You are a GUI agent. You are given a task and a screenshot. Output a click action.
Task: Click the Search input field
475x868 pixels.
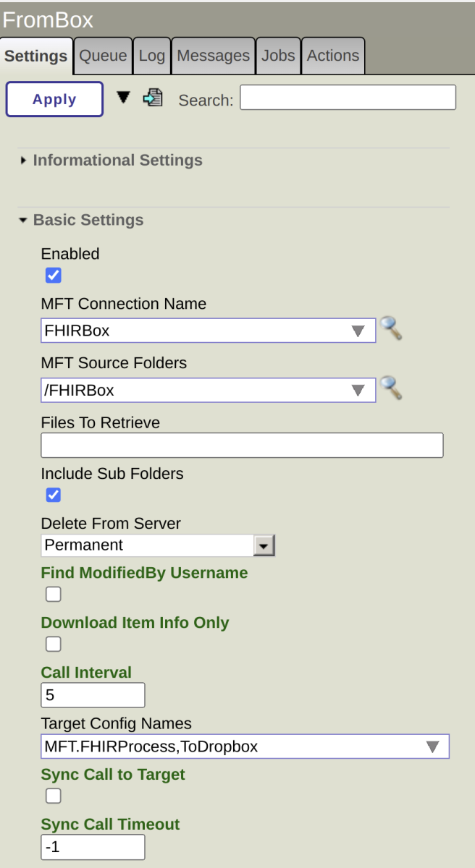348,98
